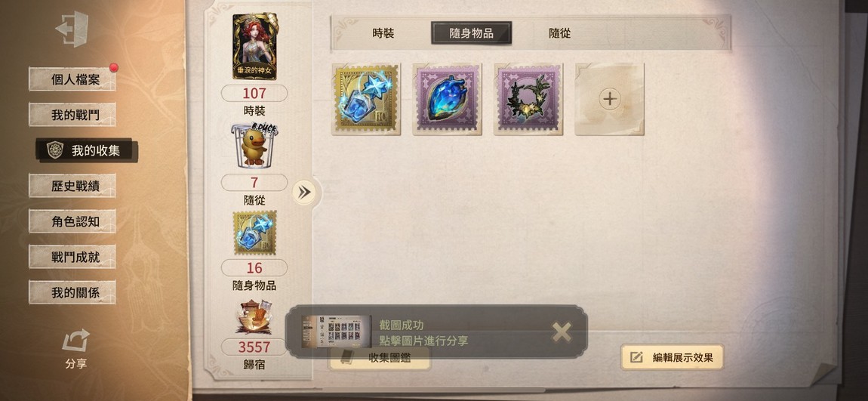This screenshot has height=401, width=868.
Task: Select the thorn wreath accessory
Action: click(x=528, y=99)
